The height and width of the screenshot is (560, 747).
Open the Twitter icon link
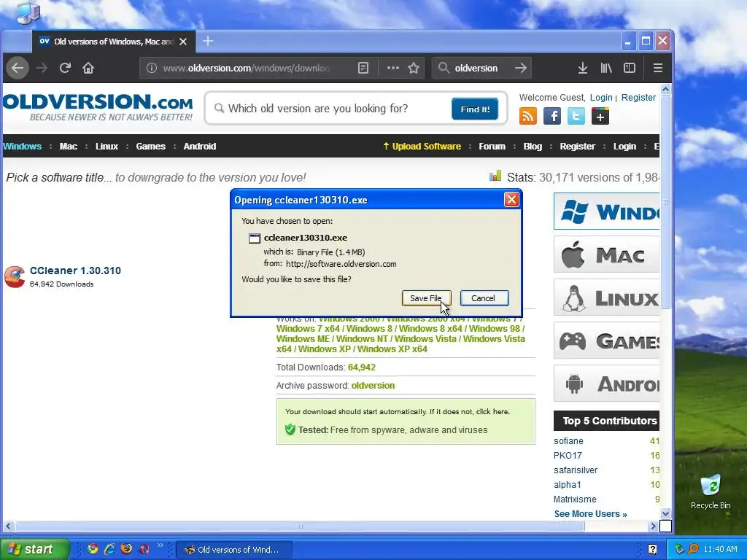576,116
